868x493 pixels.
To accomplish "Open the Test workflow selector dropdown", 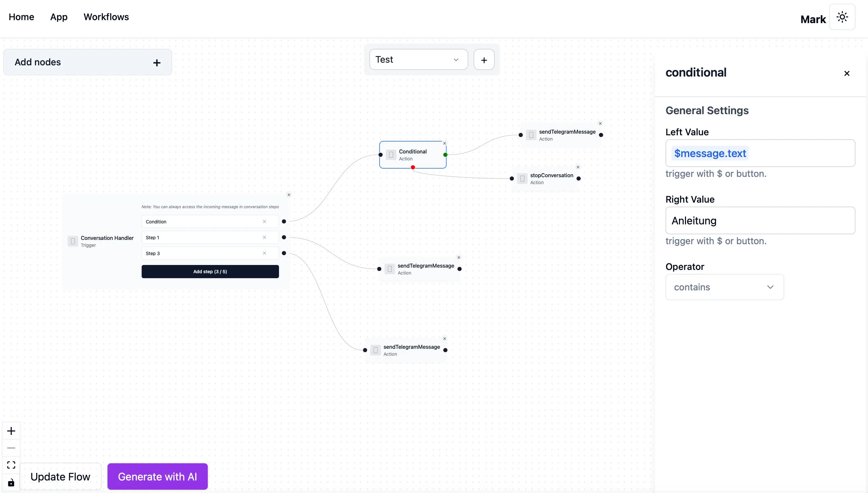I will [418, 60].
